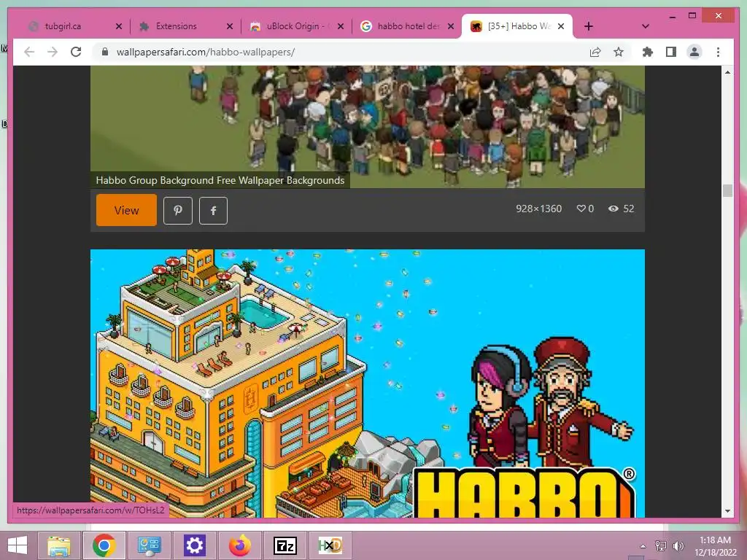This screenshot has width=747, height=560.
Task: View site security lock information
Action: [x=105, y=52]
